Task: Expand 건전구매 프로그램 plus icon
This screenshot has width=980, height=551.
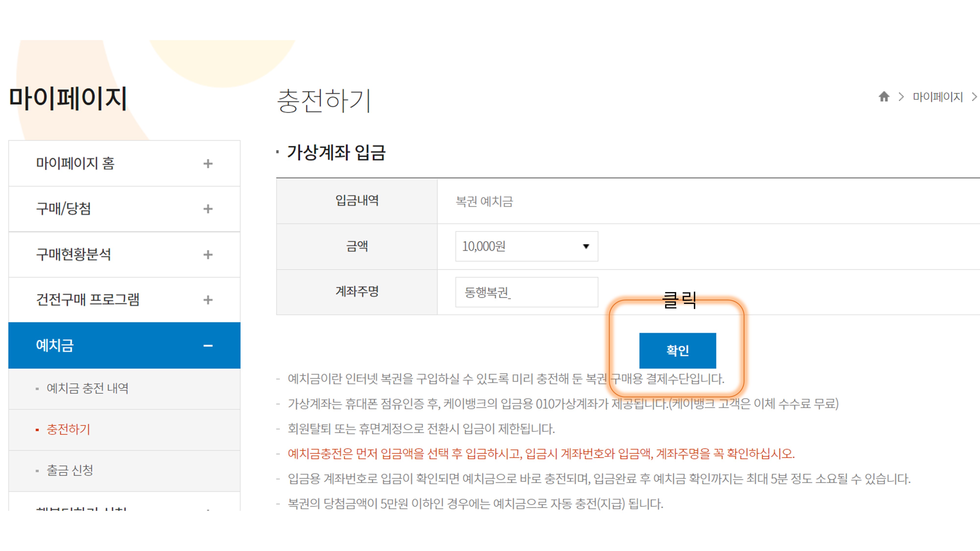Action: tap(208, 300)
